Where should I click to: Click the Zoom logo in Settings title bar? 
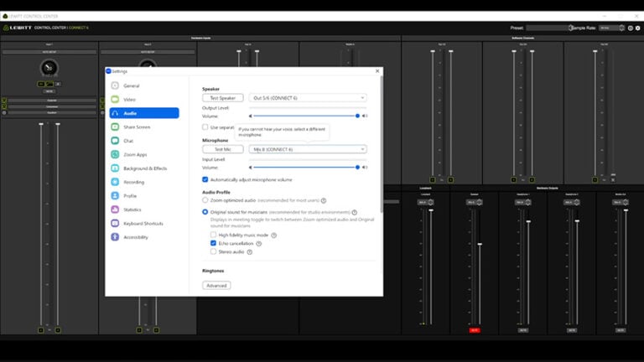[108, 71]
